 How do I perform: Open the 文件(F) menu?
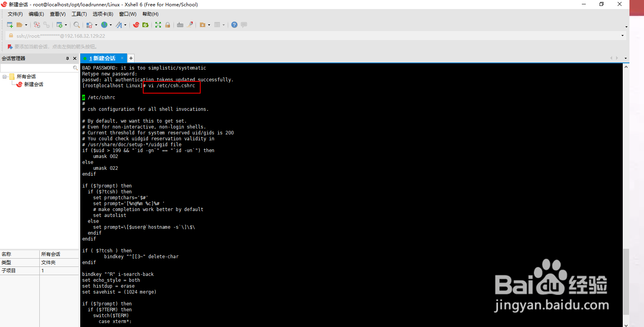[x=15, y=14]
